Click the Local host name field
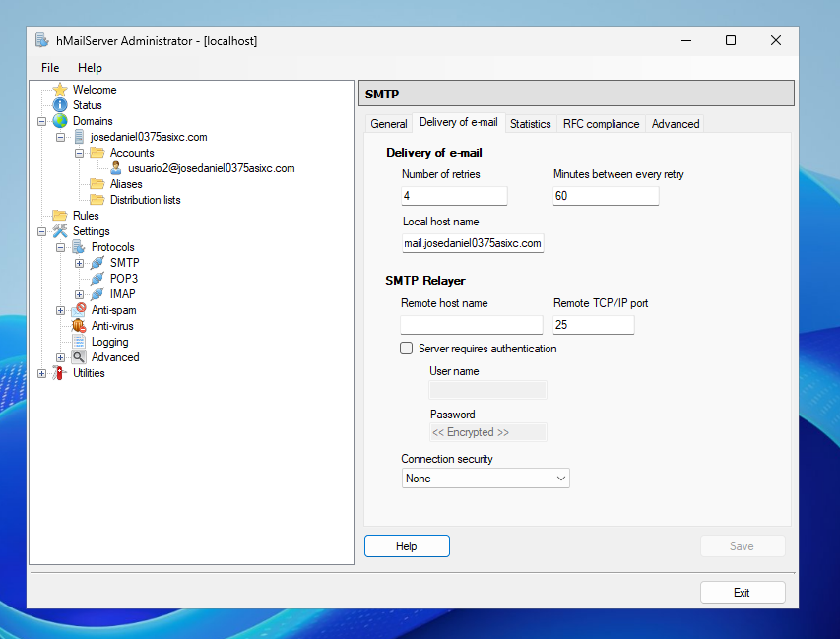The image size is (840, 639). [473, 243]
